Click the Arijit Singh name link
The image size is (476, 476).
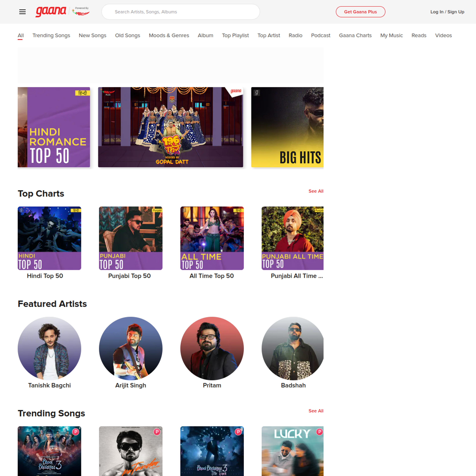(x=131, y=385)
